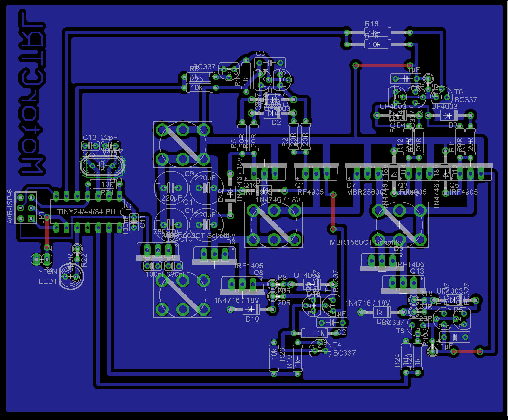Click the six-pin AVR-ISP header footprint
Viewport: 508px width, 420px height.
point(26,208)
